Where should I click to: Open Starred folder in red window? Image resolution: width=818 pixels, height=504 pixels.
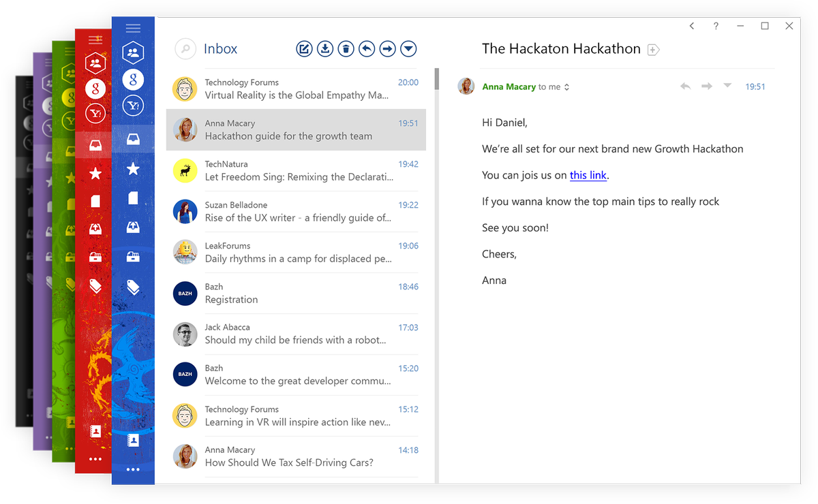pos(95,174)
